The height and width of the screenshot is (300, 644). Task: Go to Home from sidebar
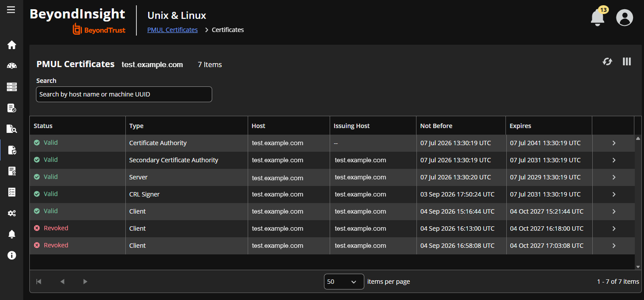(12, 45)
